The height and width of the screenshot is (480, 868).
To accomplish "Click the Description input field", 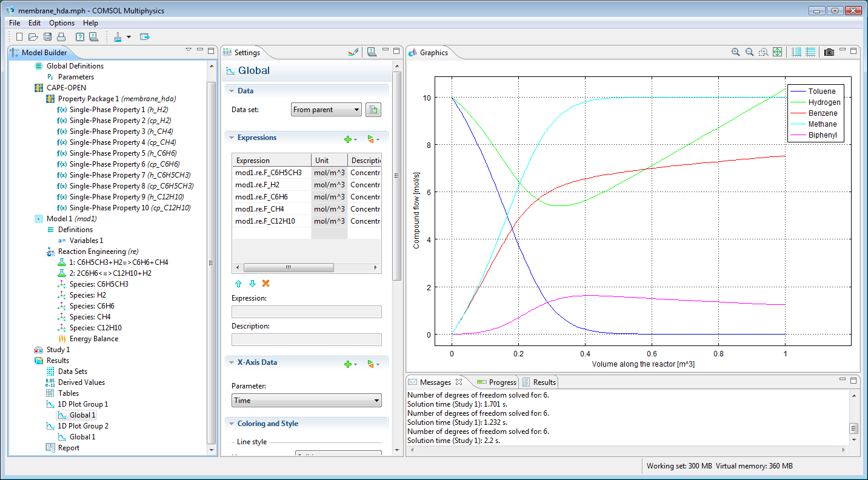I will click(x=307, y=339).
